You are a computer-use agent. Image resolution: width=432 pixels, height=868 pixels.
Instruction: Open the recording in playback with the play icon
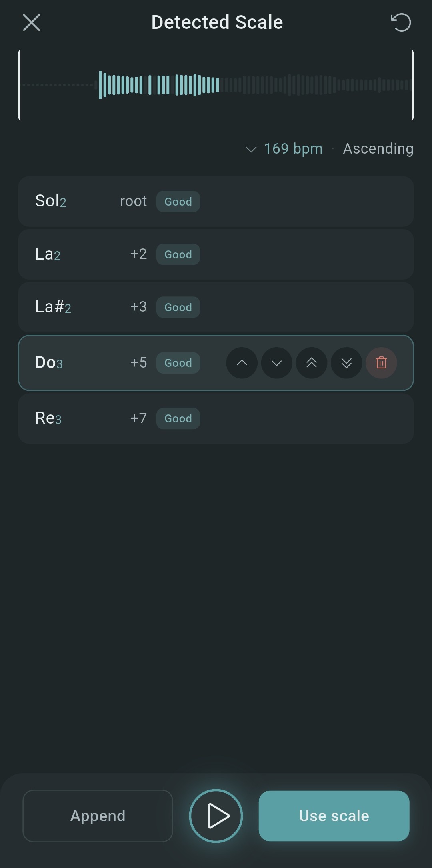click(x=216, y=816)
